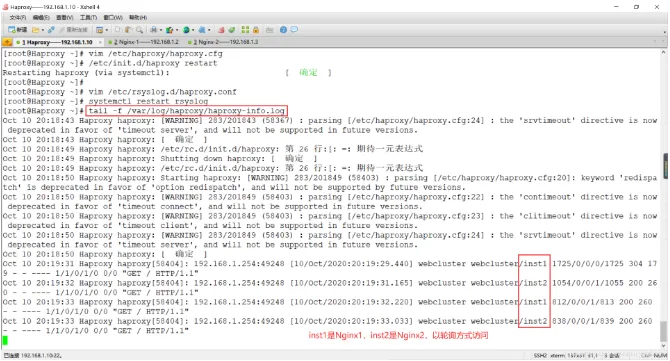
Task: Click the orange add-tab icon left of tabs
Action: [x=7, y=42]
